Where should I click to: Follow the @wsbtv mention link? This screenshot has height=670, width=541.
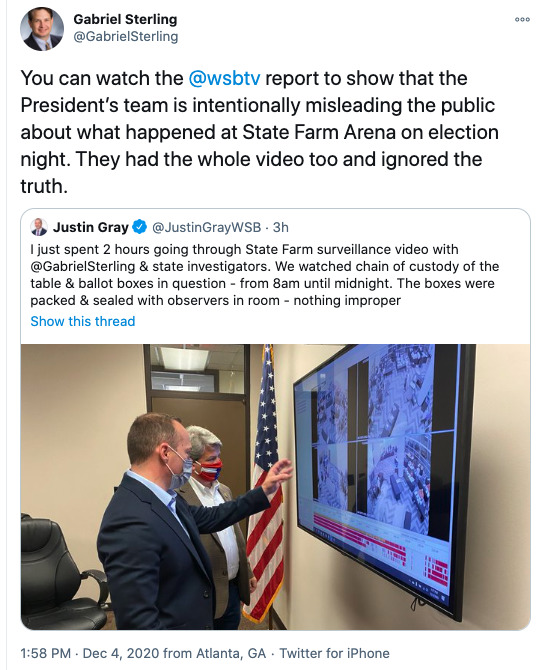(x=224, y=78)
